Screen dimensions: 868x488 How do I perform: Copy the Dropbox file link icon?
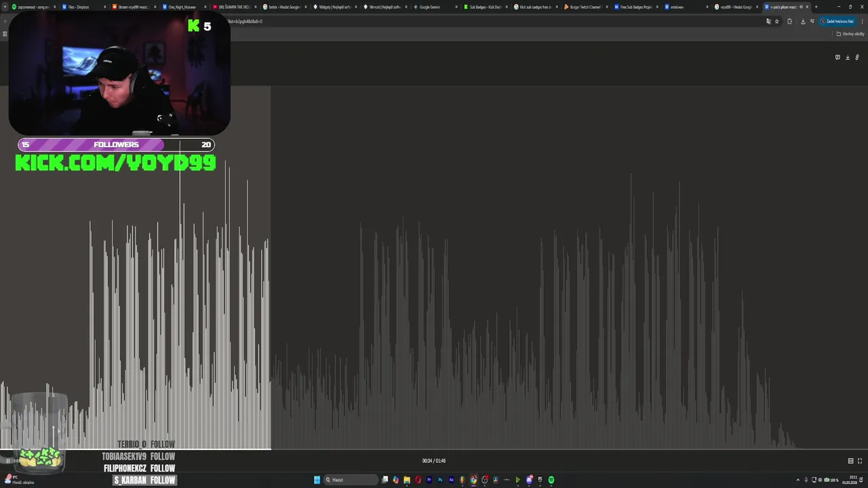[857, 58]
